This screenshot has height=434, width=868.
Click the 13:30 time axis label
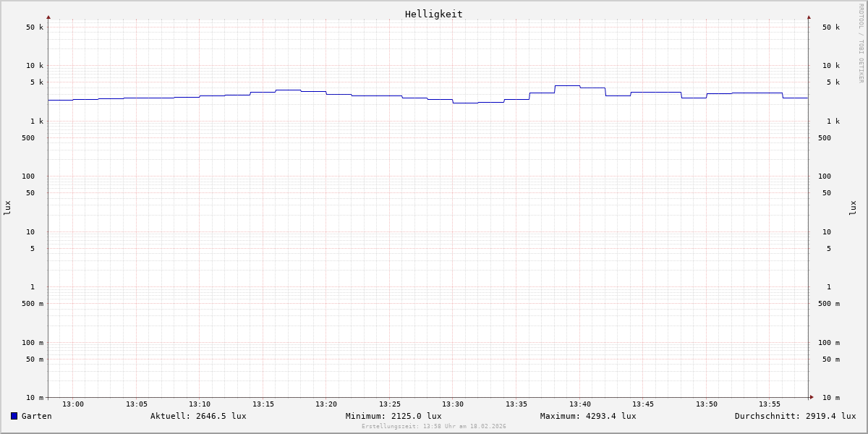453,404
